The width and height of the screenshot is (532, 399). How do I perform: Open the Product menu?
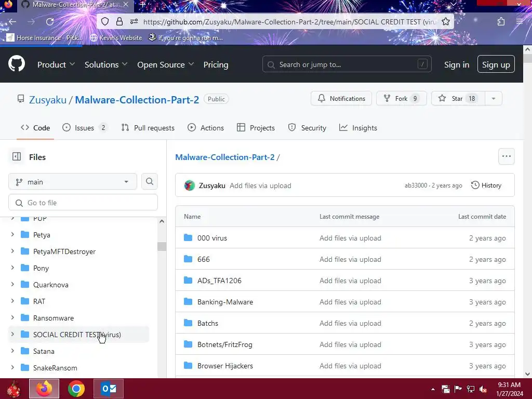point(56,65)
